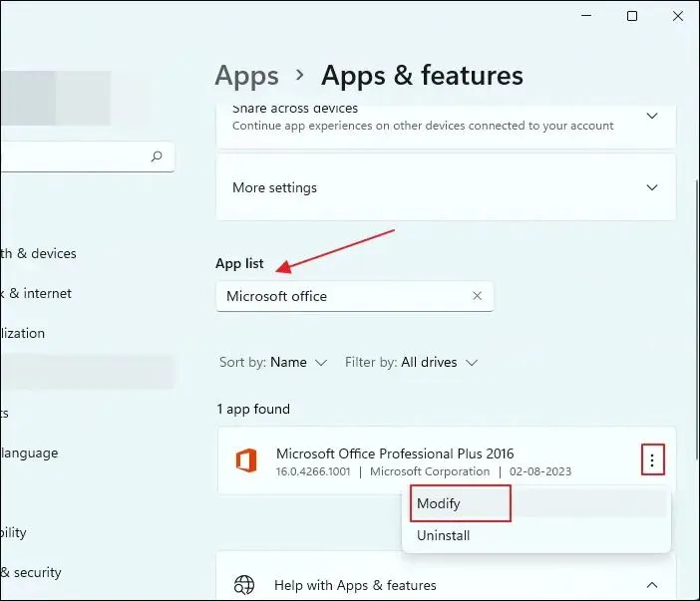Screen dimensions: 700x601
Task: Click the magnifier icon in settings search
Action: click(x=157, y=156)
